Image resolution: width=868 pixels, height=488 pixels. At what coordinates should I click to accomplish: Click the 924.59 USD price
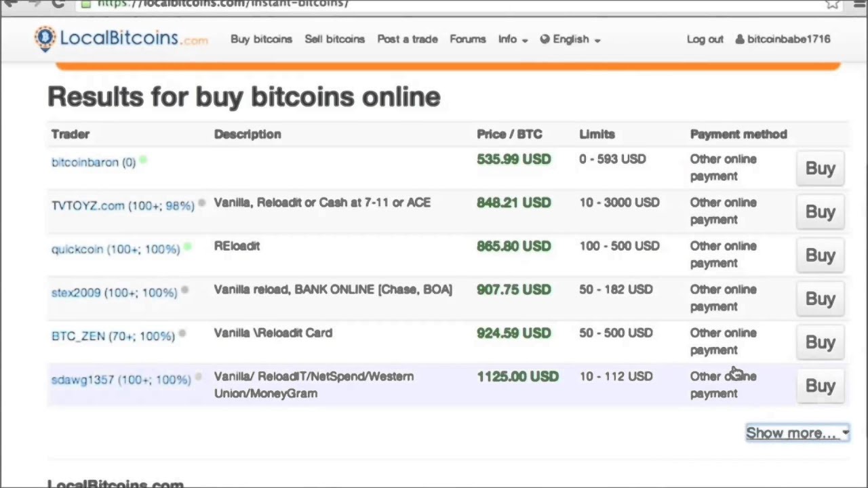pyautogui.click(x=513, y=333)
